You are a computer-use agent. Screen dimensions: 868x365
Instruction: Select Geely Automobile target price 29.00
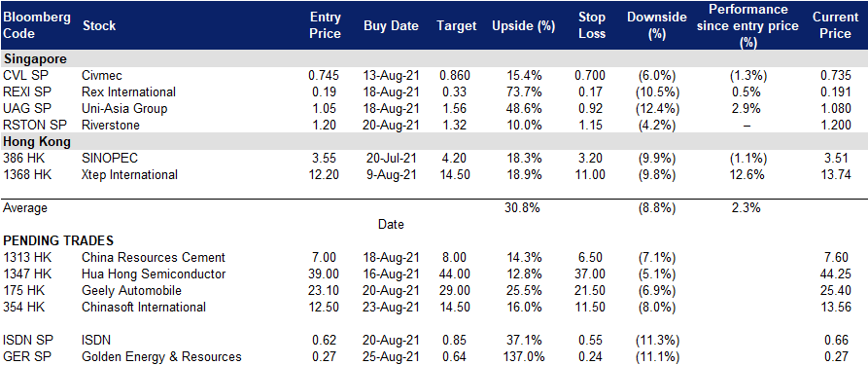pos(455,291)
